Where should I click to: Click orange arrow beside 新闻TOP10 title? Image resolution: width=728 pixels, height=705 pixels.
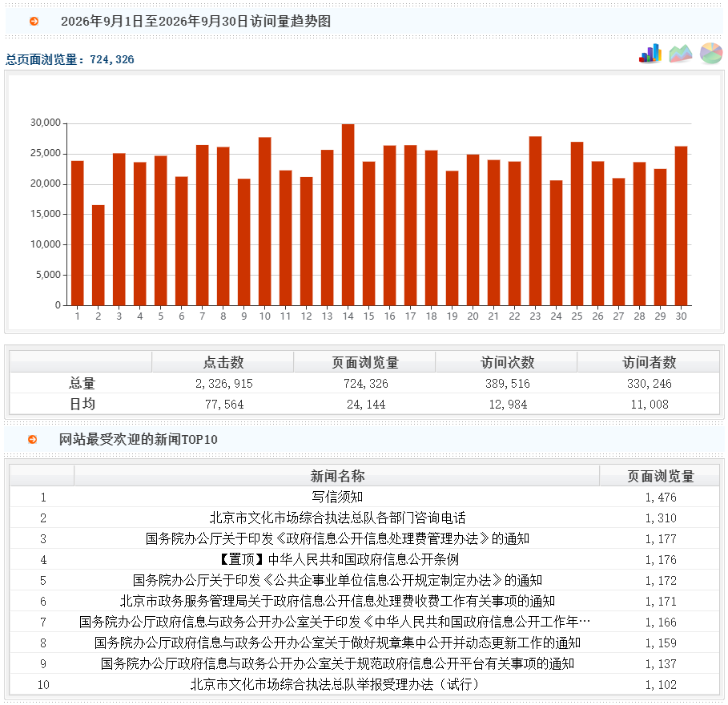click(33, 439)
